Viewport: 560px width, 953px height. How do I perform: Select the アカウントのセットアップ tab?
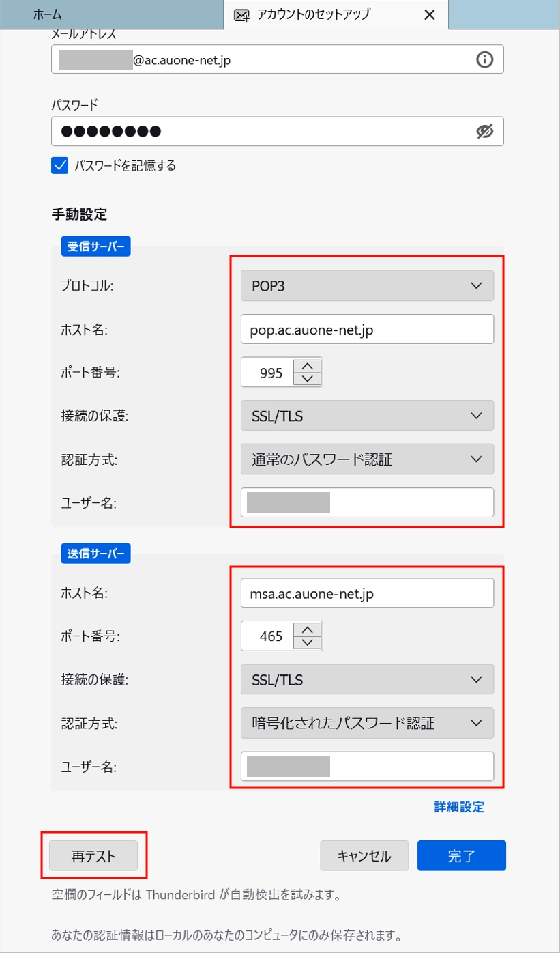coord(336,14)
